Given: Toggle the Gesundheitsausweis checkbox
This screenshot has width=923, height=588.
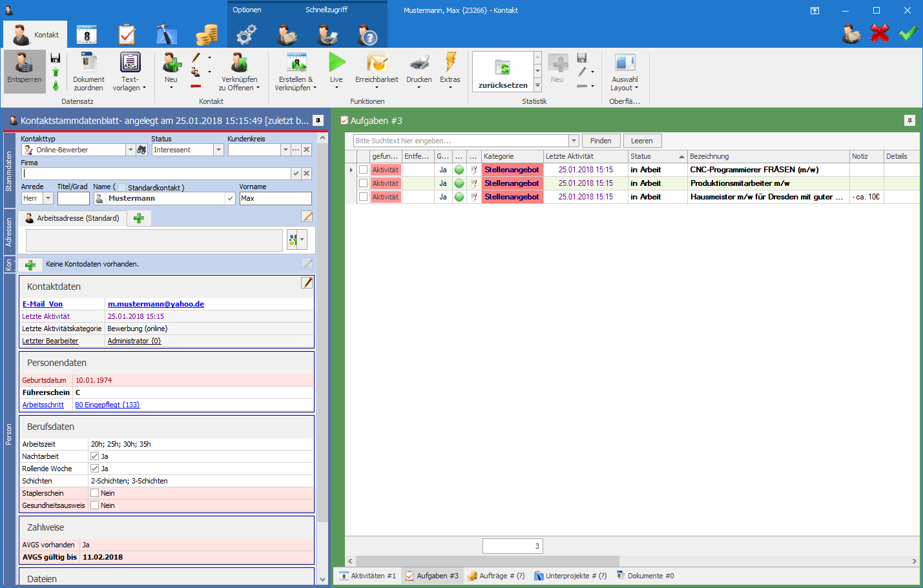Looking at the screenshot, I should click(x=95, y=505).
